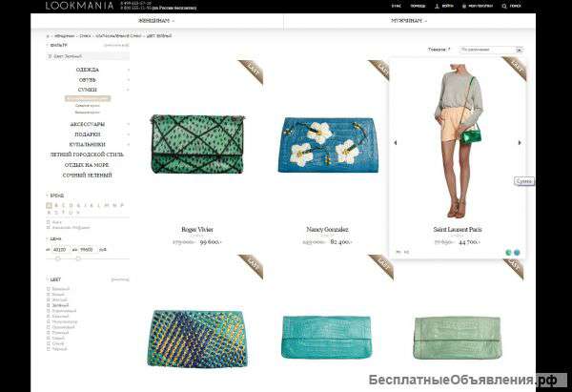Viewport: 572px width, 392px height.
Task: Click the Saint Laurent Paris product name
Action: pyautogui.click(x=458, y=230)
